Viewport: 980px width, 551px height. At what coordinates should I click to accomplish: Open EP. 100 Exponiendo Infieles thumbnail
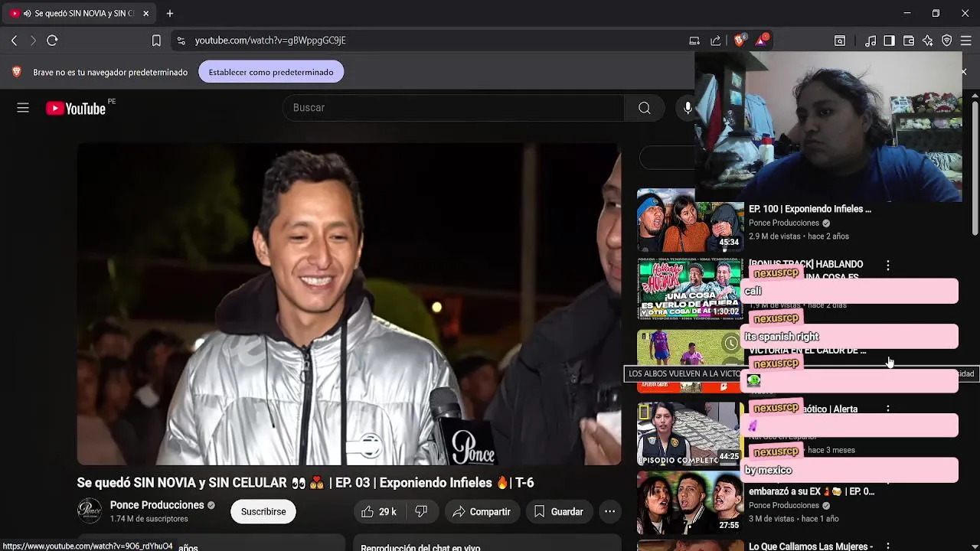coord(690,220)
